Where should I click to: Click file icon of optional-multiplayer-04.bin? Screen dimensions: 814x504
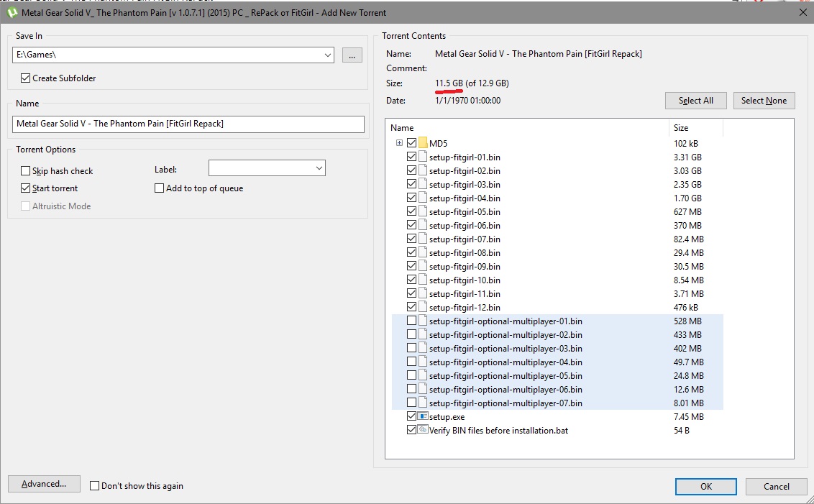pos(423,361)
